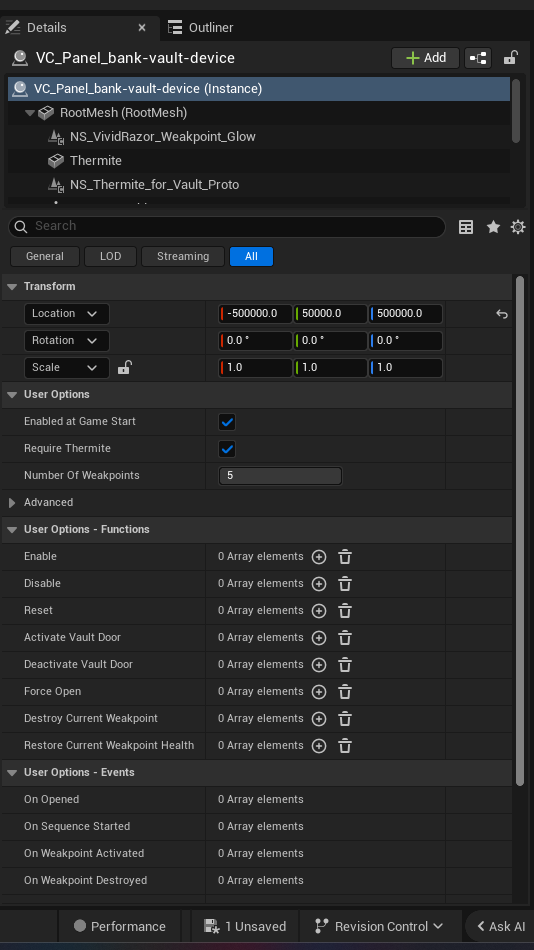This screenshot has height=950, width=534.
Task: Collapse User Options - Events section
Action: click(12, 772)
